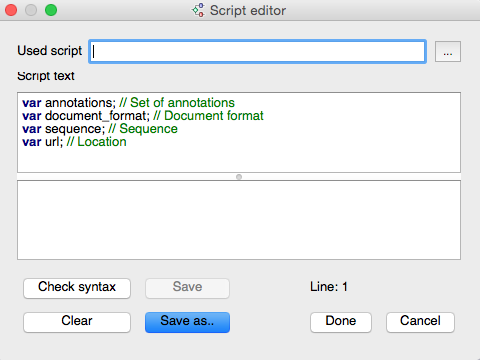This screenshot has height=360, width=480.
Task: Open the script file browse button (...)
Action: pyautogui.click(x=448, y=52)
